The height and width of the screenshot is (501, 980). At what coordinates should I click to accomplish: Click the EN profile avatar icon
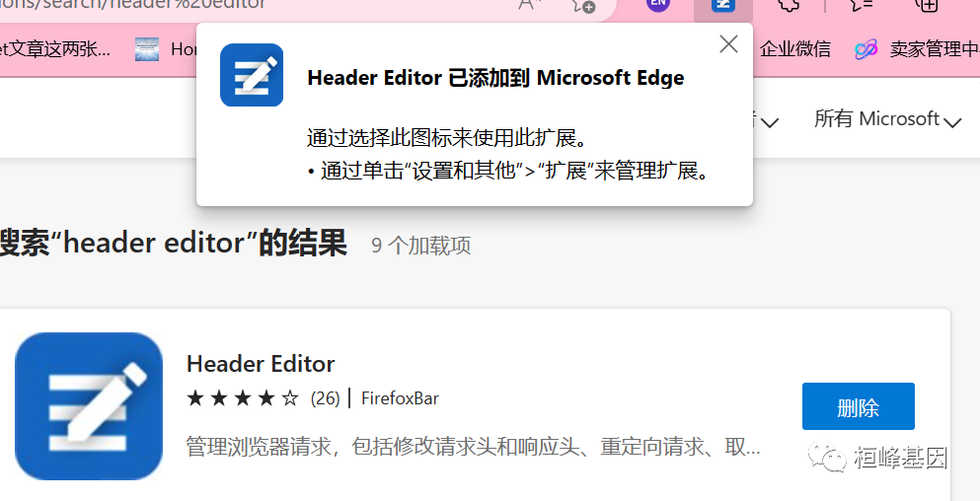(x=657, y=4)
